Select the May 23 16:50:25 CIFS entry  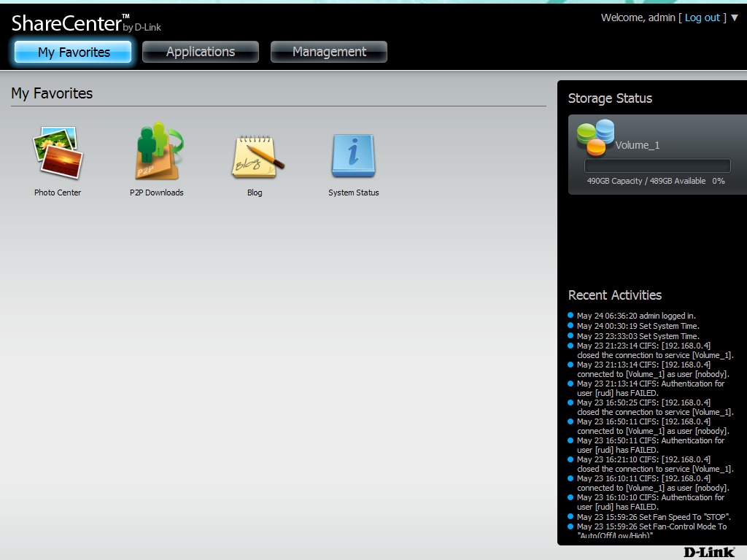[x=655, y=408]
